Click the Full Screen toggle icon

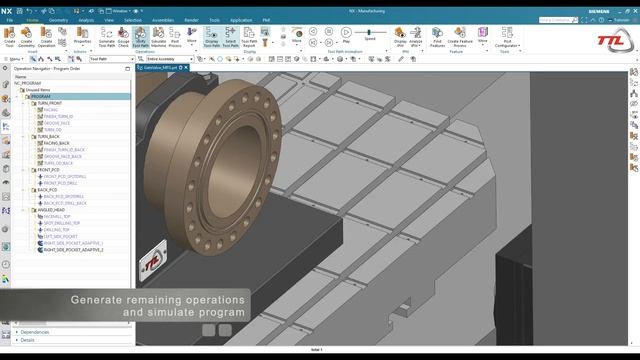tap(584, 20)
